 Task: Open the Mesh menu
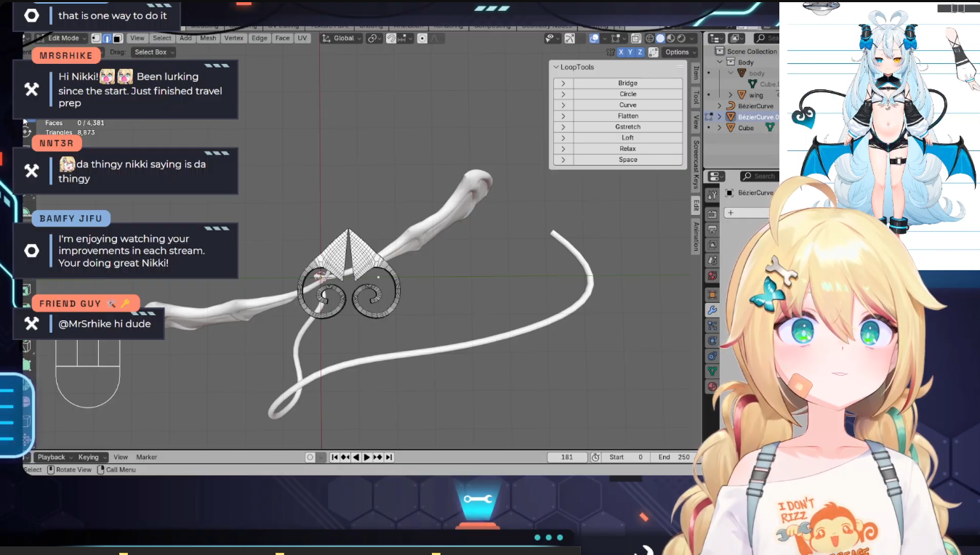(208, 39)
